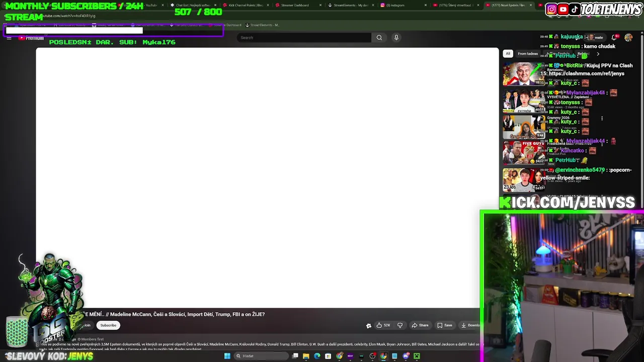Click the icon left of like button
The height and width of the screenshot is (362, 644).
(x=368, y=325)
